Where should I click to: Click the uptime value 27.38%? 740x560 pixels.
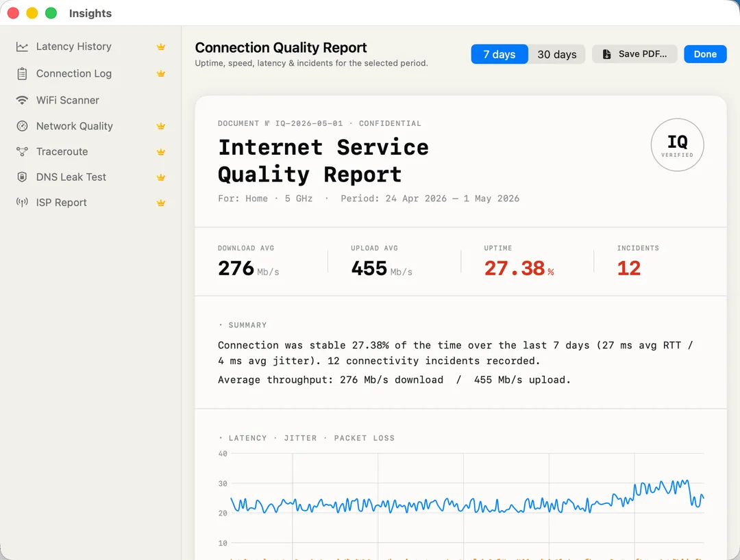519,268
